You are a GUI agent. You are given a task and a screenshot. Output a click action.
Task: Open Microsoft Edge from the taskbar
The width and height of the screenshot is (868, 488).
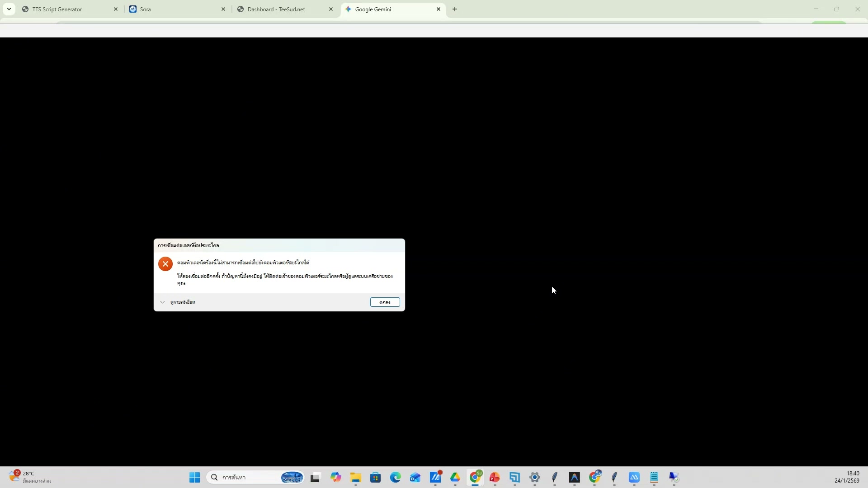coord(396,478)
